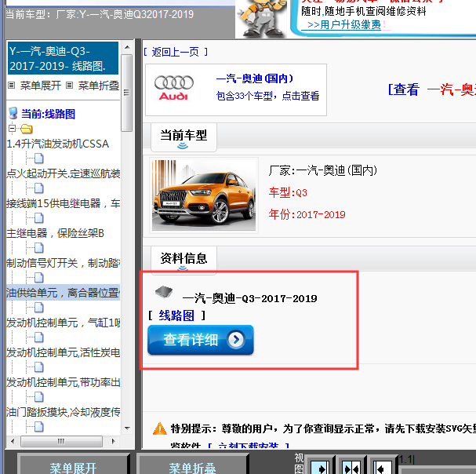Image resolution: width=476 pixels, height=474 pixels.
Task: Open document icon under 发动机控制单元，气缸1 row
Action: [39, 337]
